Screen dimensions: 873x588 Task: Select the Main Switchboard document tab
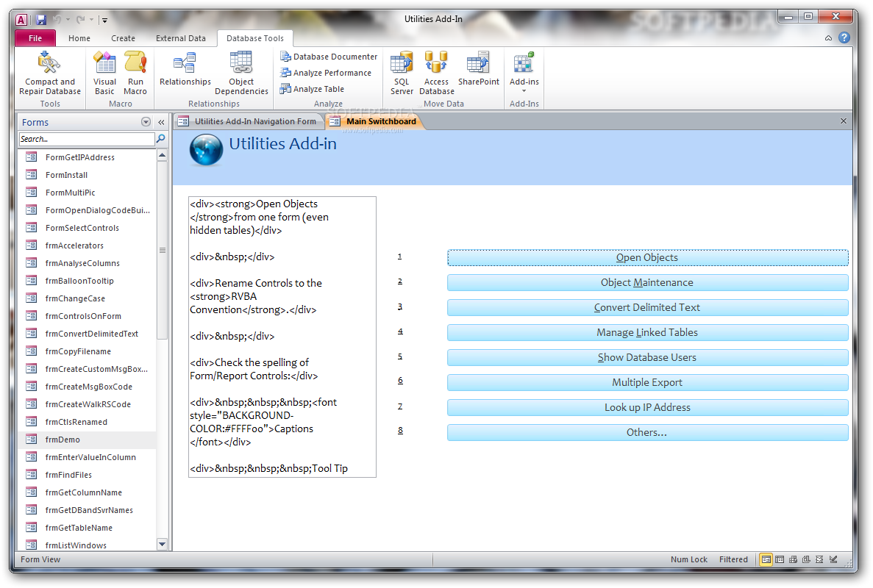374,121
